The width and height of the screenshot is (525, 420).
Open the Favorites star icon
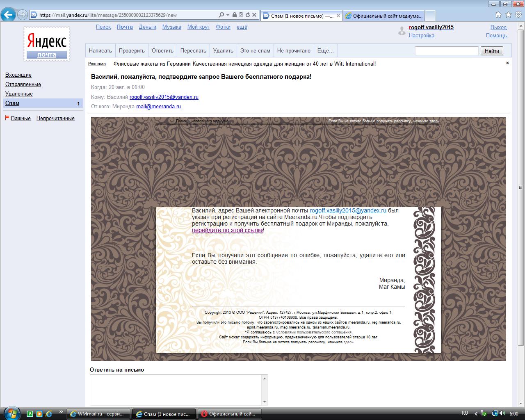coord(508,15)
